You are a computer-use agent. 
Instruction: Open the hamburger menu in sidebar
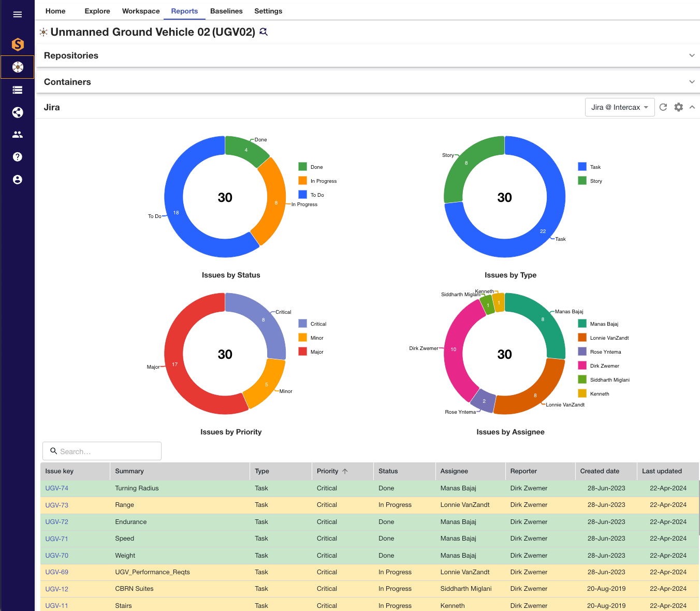18,14
